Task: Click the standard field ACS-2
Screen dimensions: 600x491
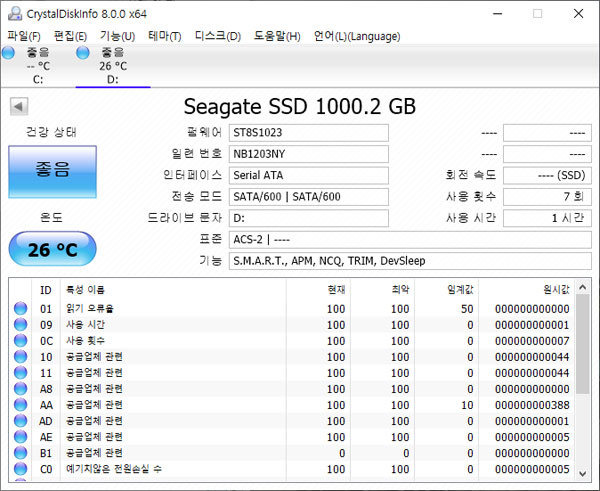Action: pos(410,240)
